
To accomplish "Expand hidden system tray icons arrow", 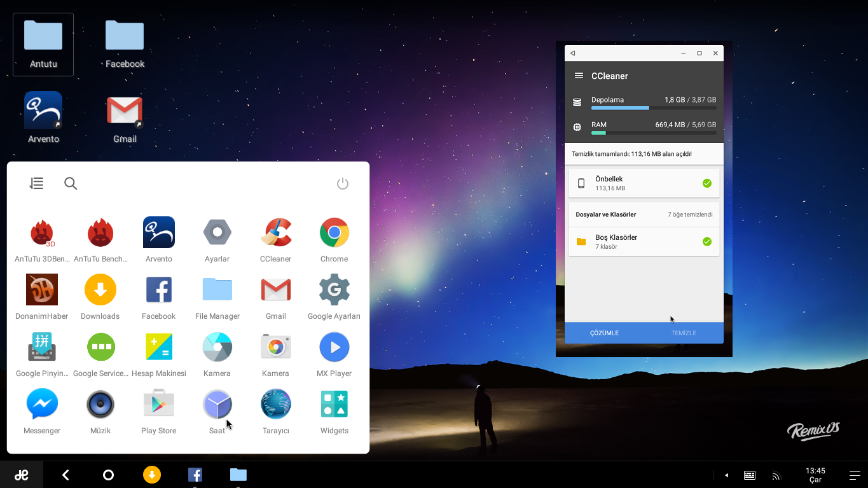I will [x=726, y=475].
